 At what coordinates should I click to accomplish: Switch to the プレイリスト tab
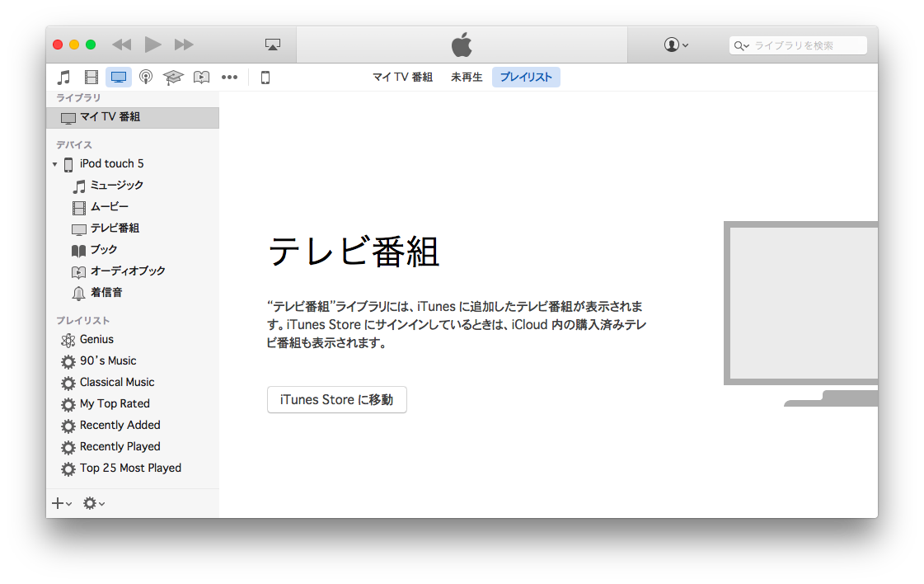pyautogui.click(x=526, y=78)
